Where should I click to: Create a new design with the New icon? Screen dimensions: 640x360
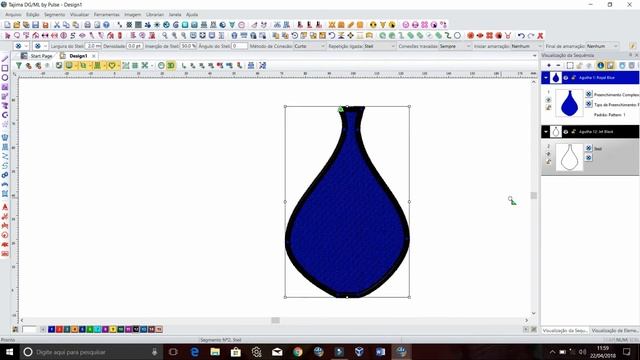coord(7,25)
